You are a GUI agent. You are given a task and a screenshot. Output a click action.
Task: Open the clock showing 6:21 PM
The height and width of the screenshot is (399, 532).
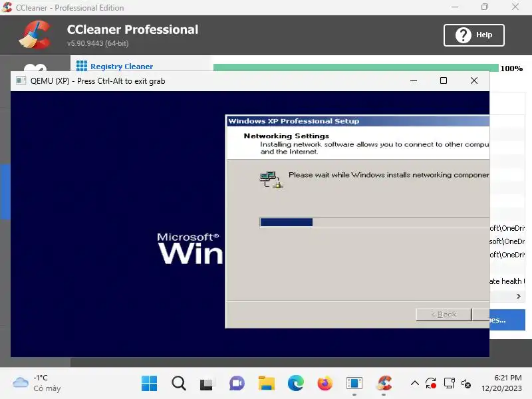[x=502, y=383]
